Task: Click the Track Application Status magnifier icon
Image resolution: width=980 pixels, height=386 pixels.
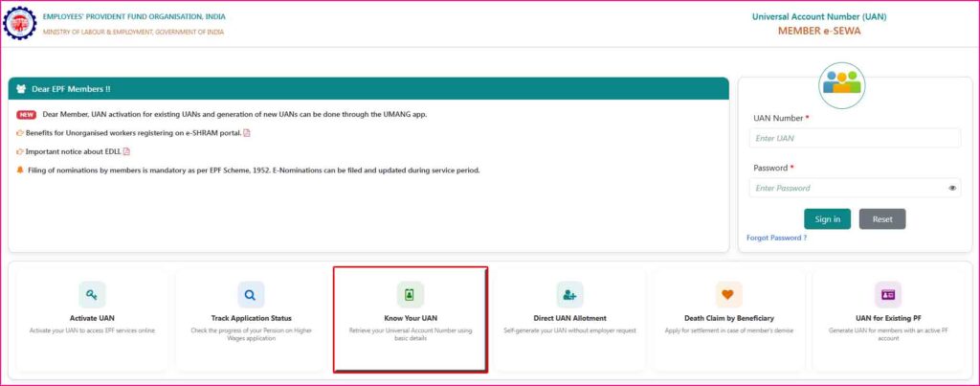Action: (x=251, y=294)
